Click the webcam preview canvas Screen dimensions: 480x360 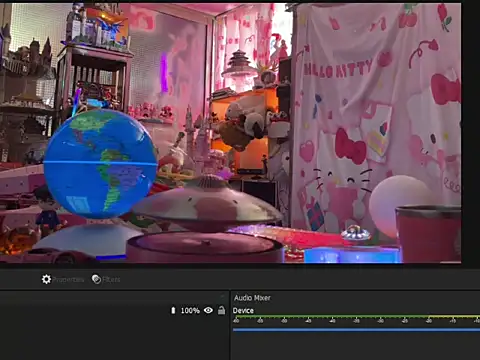(231, 133)
